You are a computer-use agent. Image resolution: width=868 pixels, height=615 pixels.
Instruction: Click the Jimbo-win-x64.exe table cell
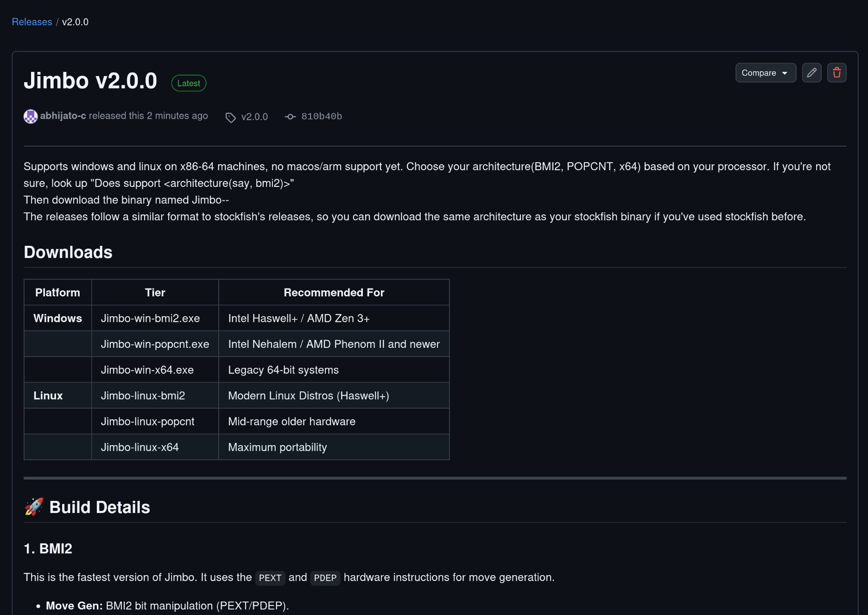(147, 370)
